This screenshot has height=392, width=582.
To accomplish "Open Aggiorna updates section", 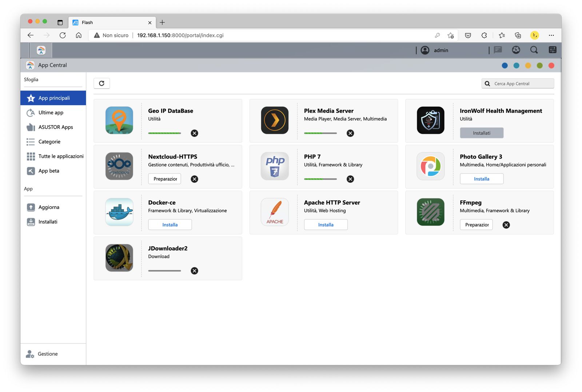I will tap(53, 207).
